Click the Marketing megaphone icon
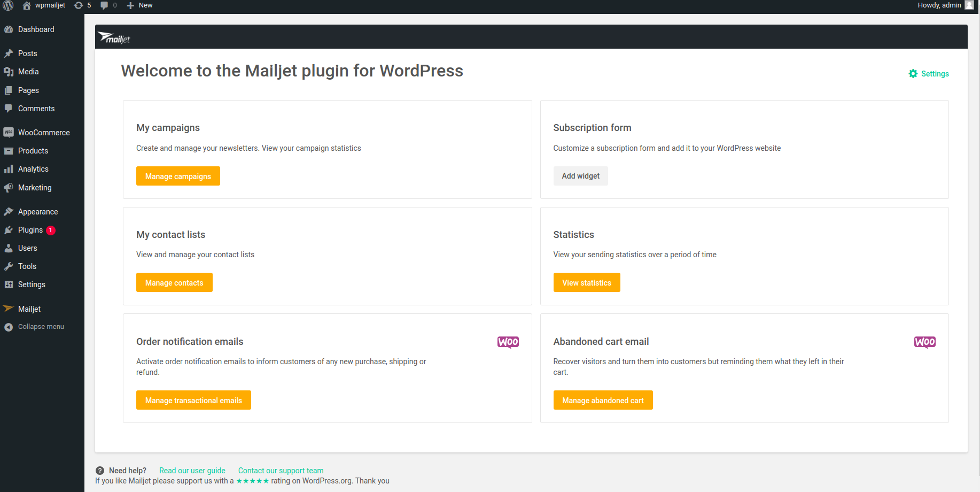Image resolution: width=980 pixels, height=492 pixels. [9, 188]
